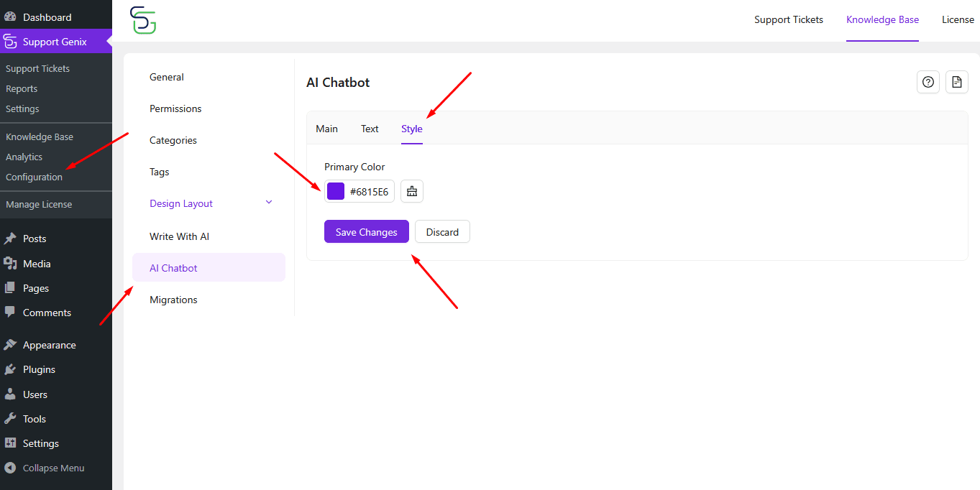Click the Pages icon in sidebar

[10, 288]
